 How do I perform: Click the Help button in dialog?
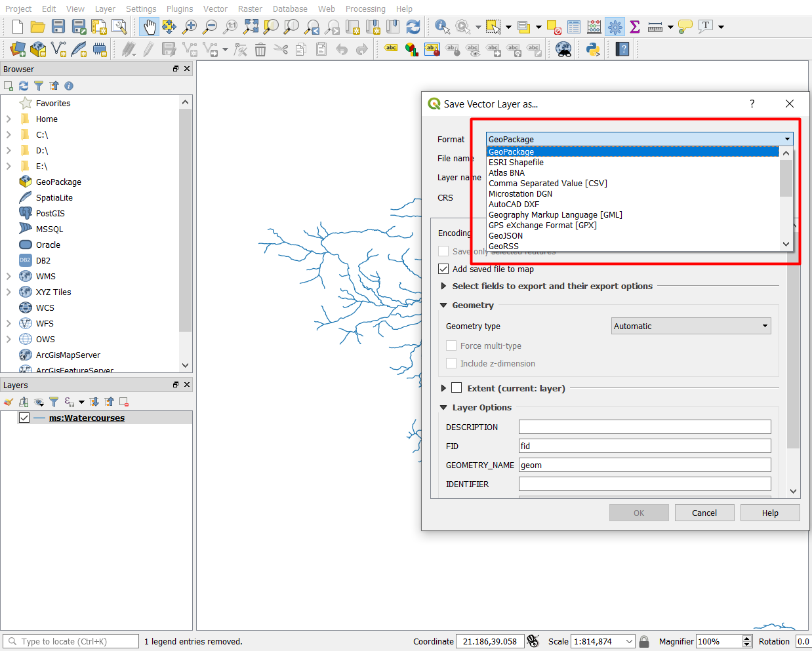(x=769, y=513)
